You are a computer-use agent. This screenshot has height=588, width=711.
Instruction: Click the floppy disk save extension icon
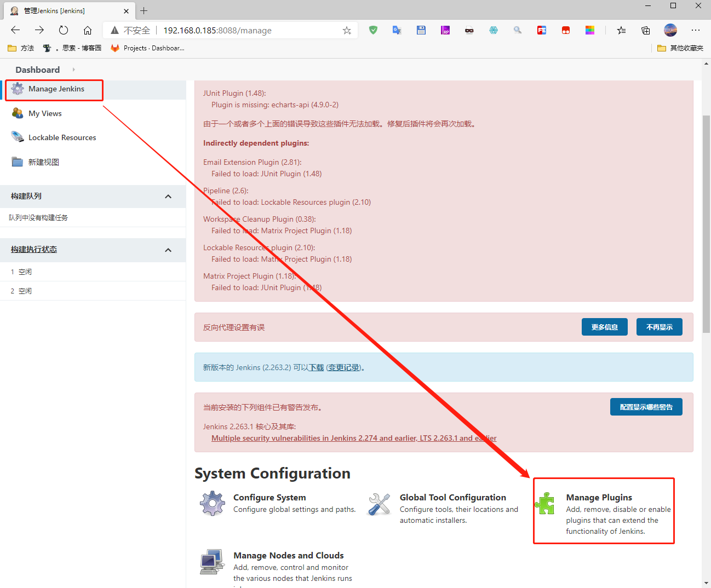[x=421, y=30]
